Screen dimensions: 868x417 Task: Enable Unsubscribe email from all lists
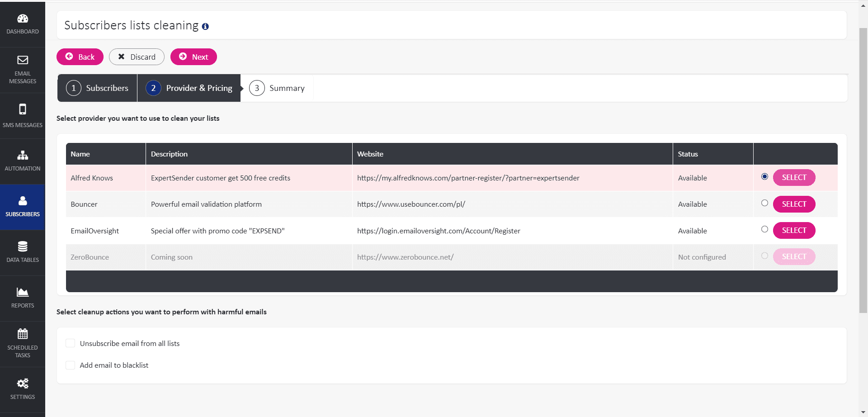point(71,343)
